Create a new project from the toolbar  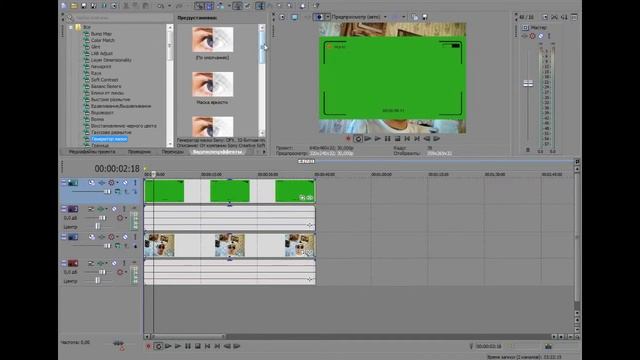pyautogui.click(x=64, y=6)
